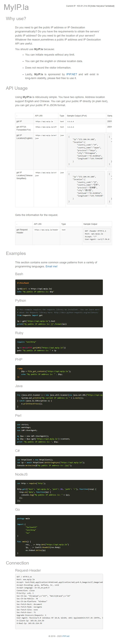Select the "Upgrade-Insecure-Requests: 1" header line

point(31,615)
